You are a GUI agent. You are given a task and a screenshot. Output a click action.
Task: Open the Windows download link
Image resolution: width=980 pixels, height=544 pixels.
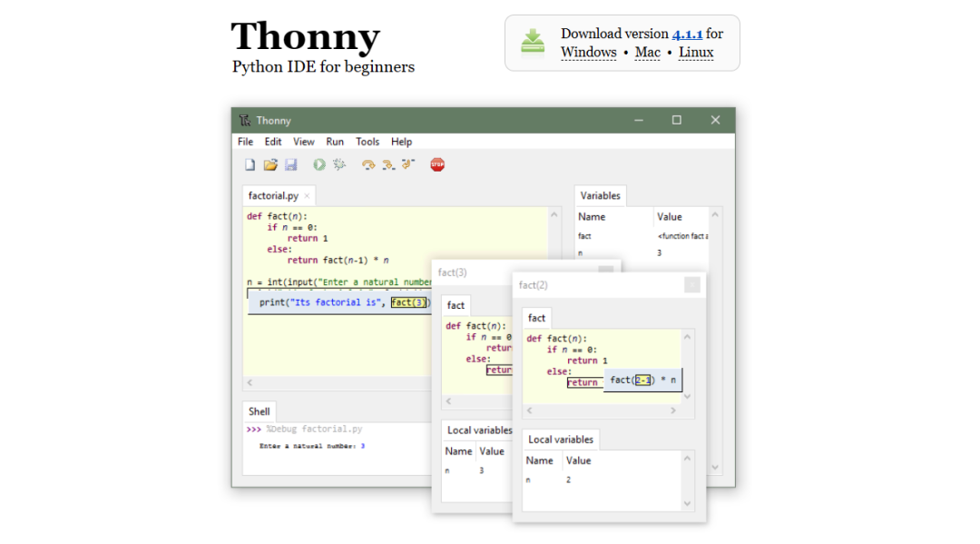click(588, 53)
